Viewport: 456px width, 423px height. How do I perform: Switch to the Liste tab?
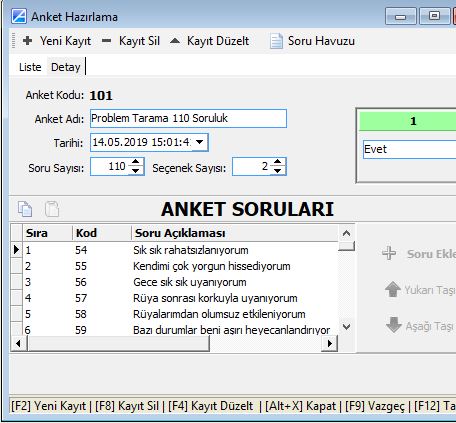pyautogui.click(x=30, y=67)
